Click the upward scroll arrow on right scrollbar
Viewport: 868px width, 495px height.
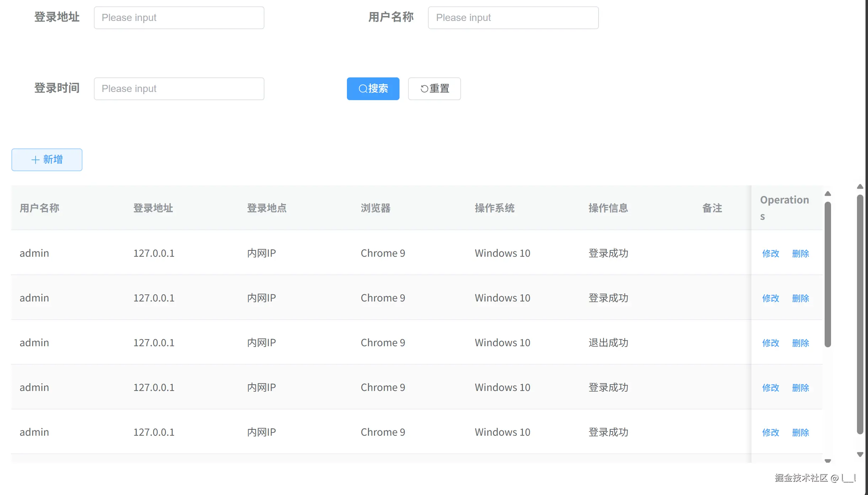pyautogui.click(x=860, y=187)
